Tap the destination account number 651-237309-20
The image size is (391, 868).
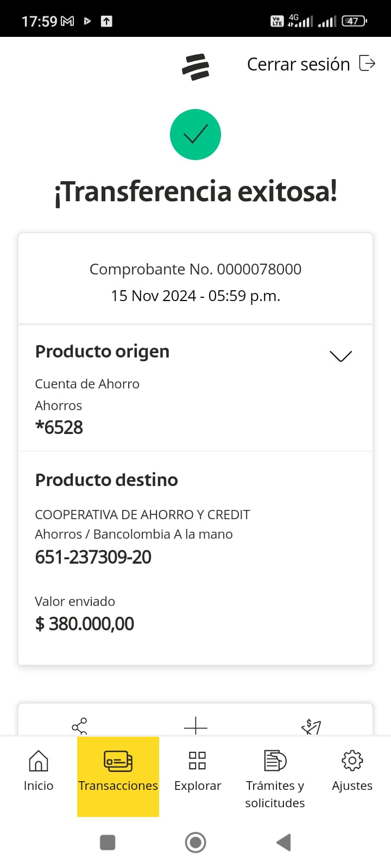93,557
